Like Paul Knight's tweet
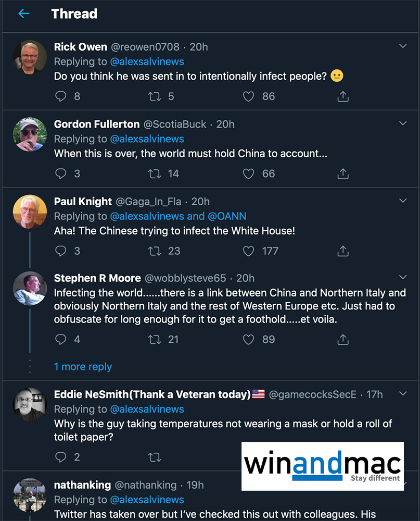Screen dimensions: 420x521 (249, 251)
